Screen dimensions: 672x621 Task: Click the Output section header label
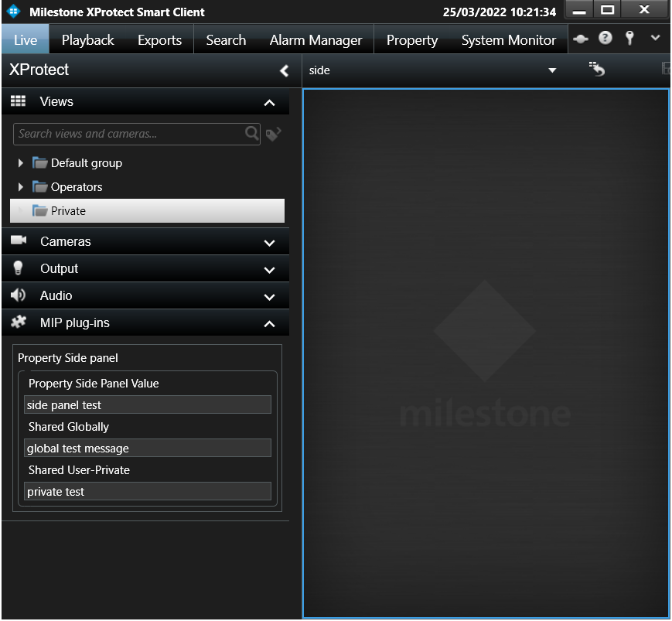59,268
